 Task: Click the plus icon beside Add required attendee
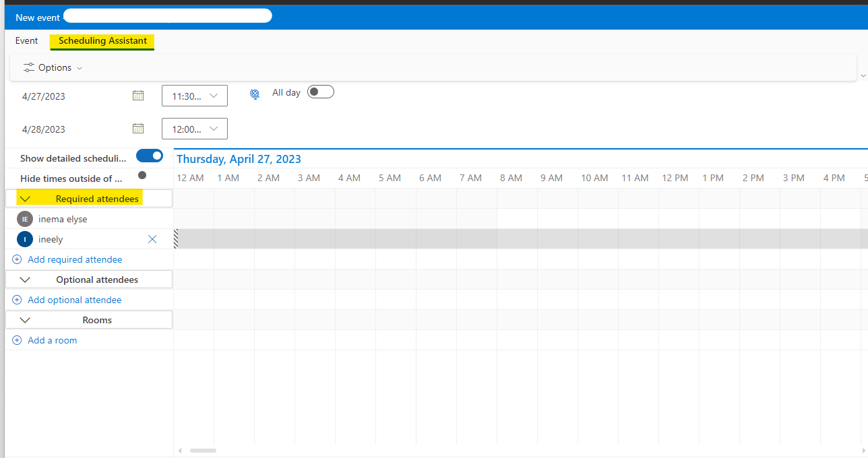pos(18,259)
